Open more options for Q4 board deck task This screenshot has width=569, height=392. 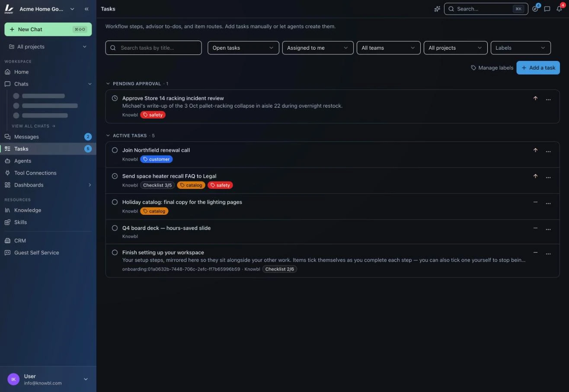pos(548,229)
